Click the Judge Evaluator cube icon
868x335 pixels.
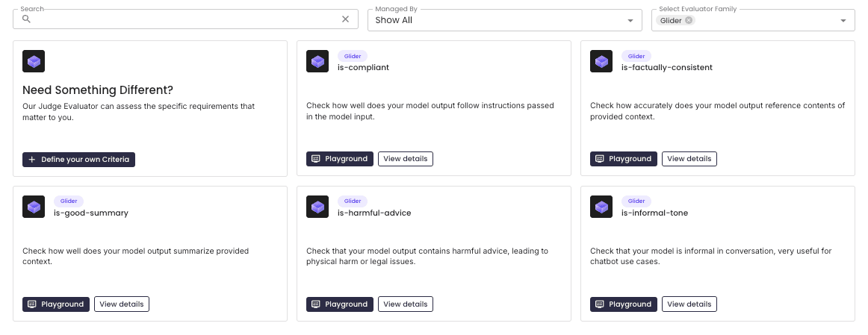(x=34, y=61)
